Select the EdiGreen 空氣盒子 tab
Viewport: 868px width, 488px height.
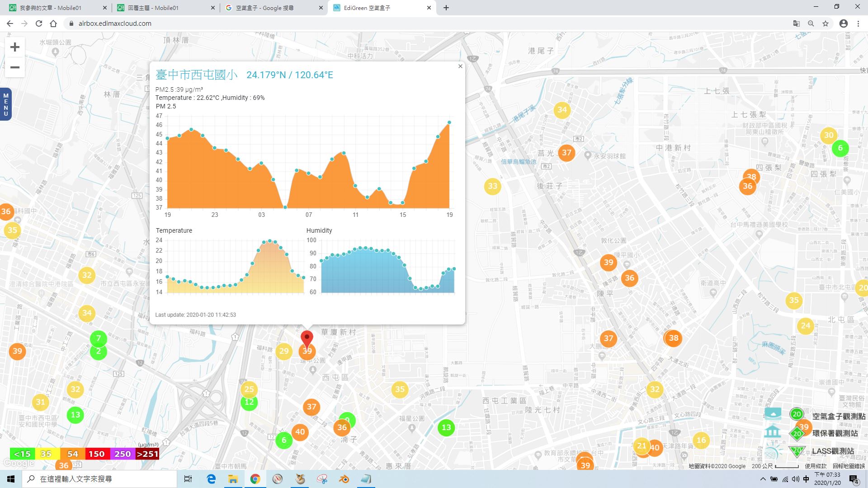[x=382, y=8]
